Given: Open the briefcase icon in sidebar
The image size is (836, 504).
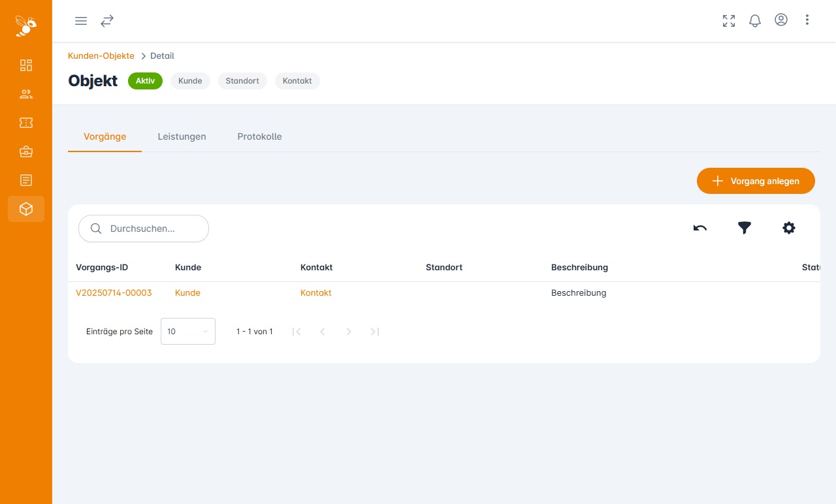Looking at the screenshot, I should point(26,151).
